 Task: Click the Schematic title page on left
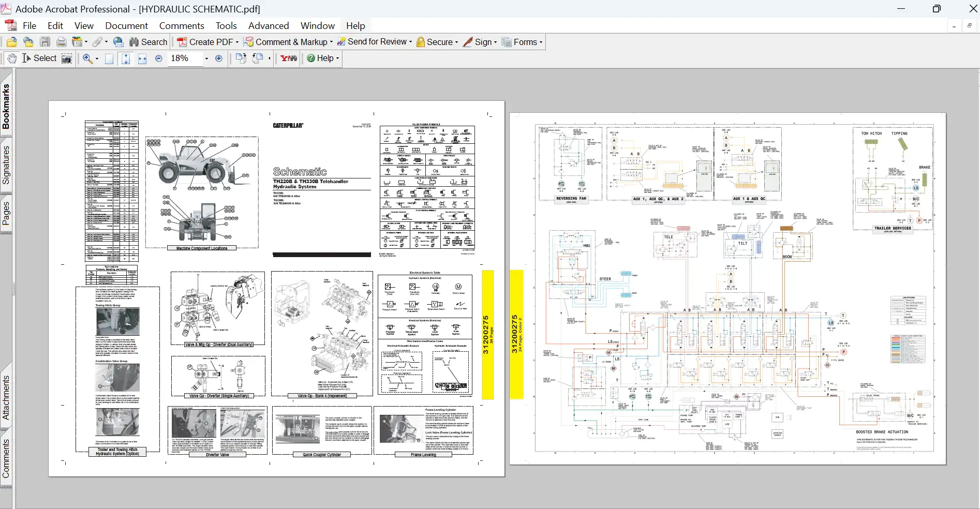pyautogui.click(x=276, y=288)
